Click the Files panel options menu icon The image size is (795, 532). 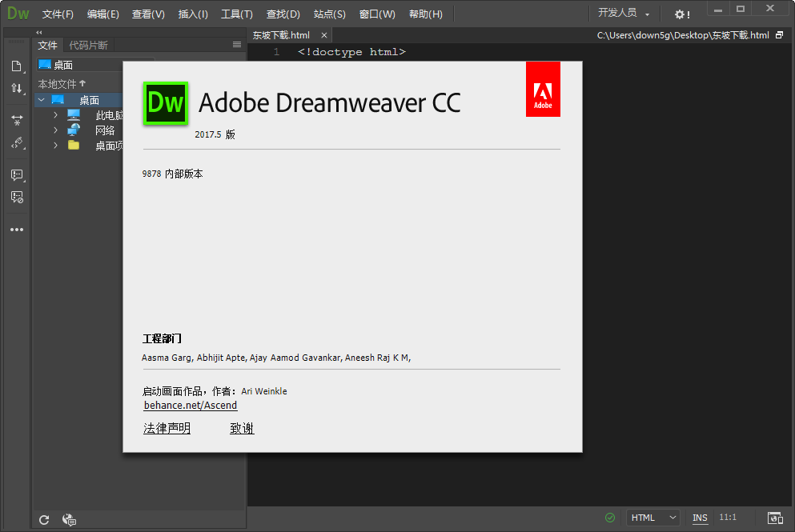[x=237, y=45]
